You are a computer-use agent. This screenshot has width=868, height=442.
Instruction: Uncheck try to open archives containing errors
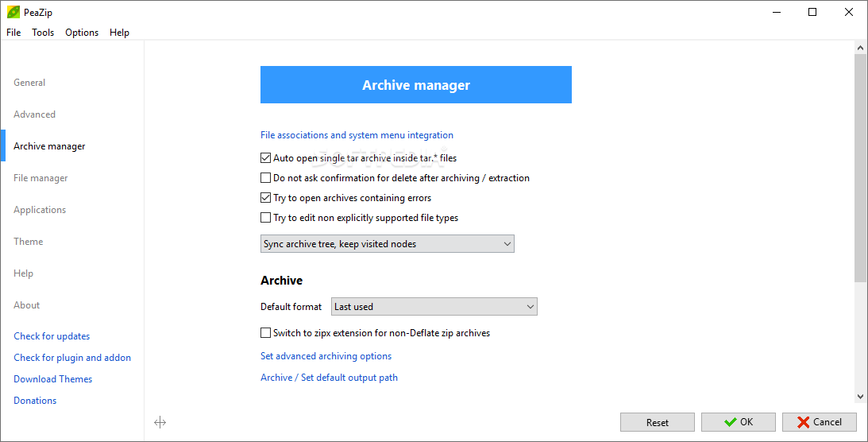pyautogui.click(x=266, y=198)
